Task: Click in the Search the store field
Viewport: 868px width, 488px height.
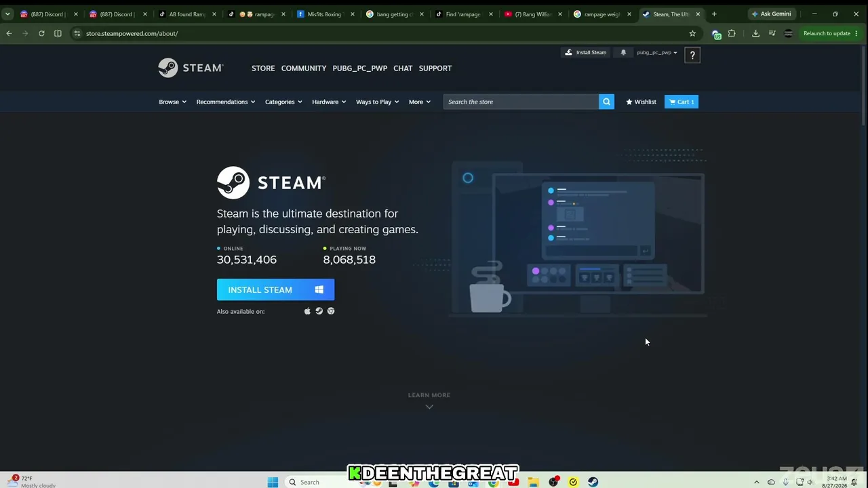Action: pos(521,102)
